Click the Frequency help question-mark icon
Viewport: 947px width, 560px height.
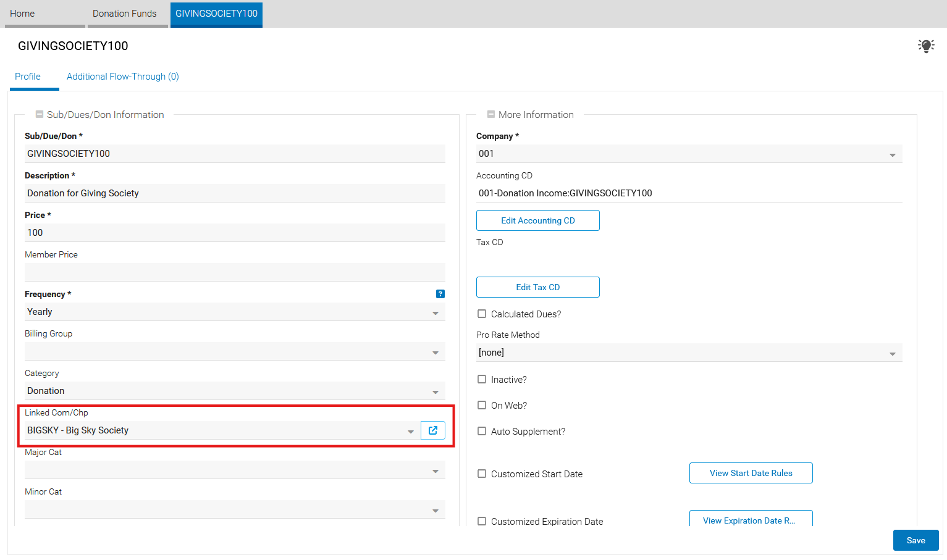point(440,294)
